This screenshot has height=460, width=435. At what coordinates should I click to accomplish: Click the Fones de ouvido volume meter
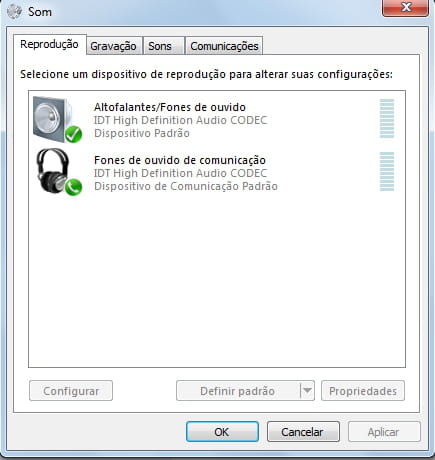coord(387,171)
